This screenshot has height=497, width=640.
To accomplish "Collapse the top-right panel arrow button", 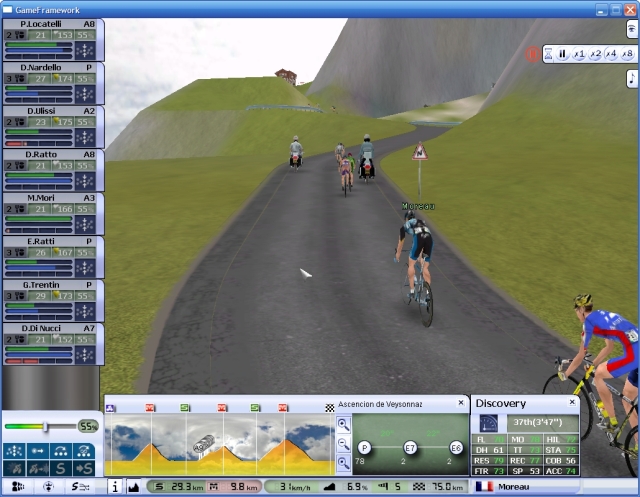I will [x=631, y=29].
